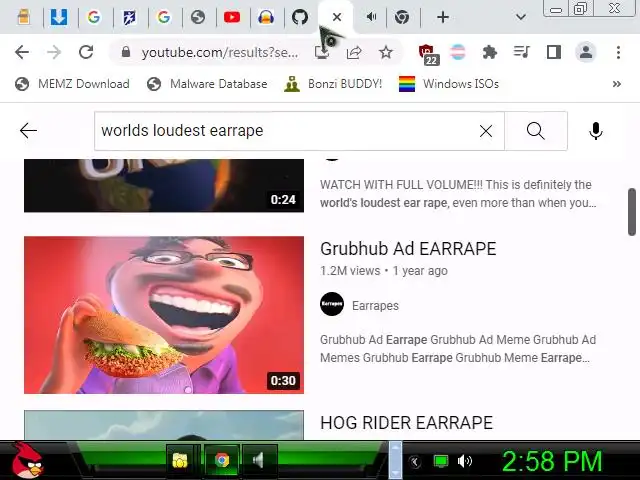This screenshot has width=640, height=480.
Task: Click WATCH WITH FULL VOLUME description
Action: click(x=458, y=194)
